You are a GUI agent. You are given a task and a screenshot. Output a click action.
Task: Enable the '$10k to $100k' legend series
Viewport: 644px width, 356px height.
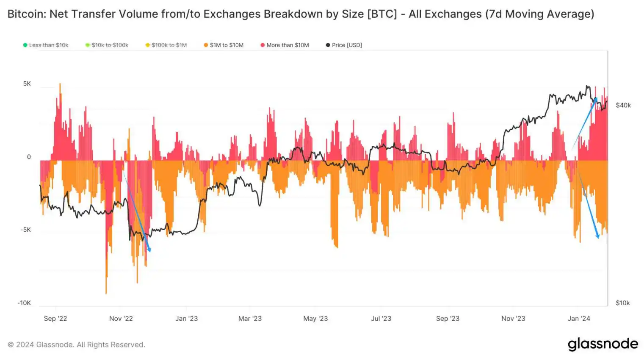point(110,45)
